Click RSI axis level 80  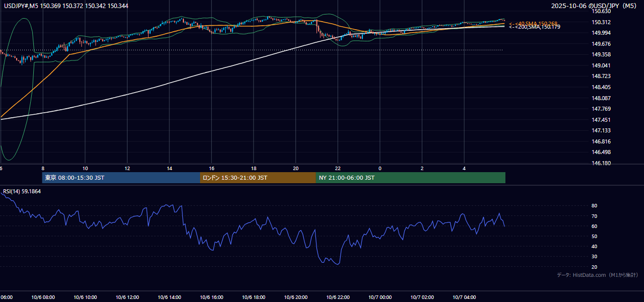[x=595, y=206]
